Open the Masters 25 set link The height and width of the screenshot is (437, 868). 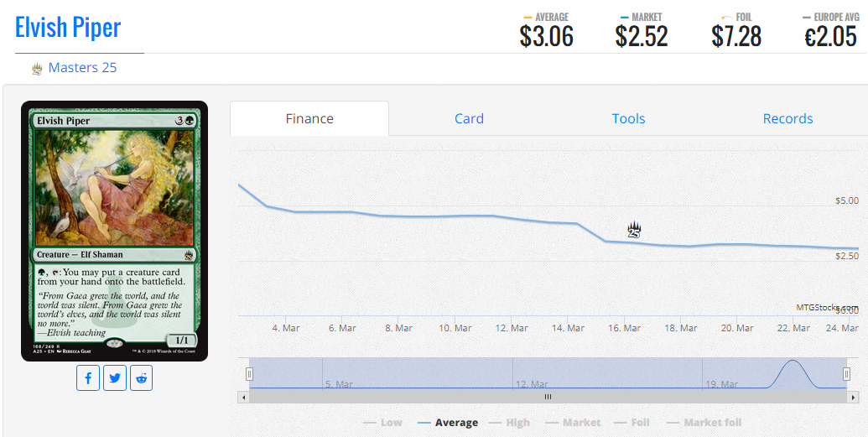click(x=82, y=68)
